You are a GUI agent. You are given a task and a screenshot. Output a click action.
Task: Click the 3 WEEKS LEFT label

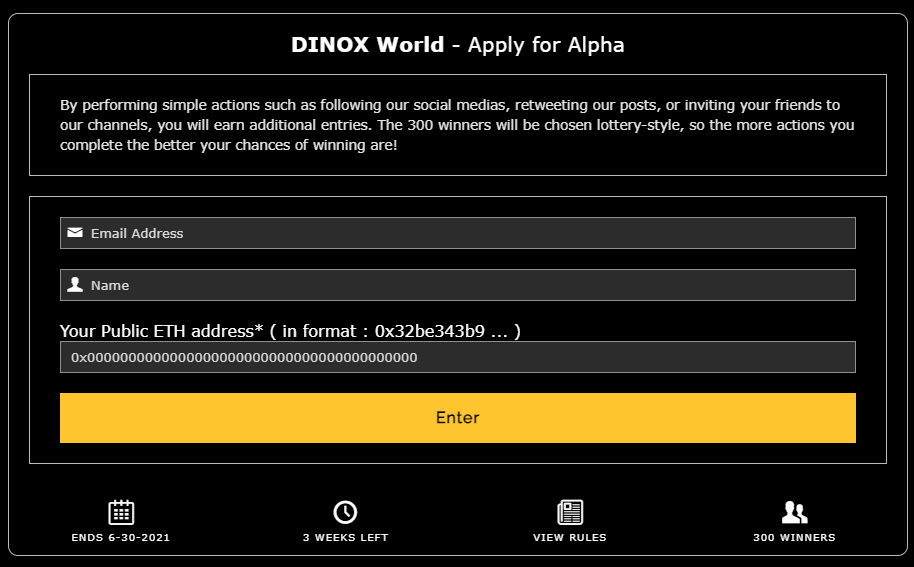[345, 537]
